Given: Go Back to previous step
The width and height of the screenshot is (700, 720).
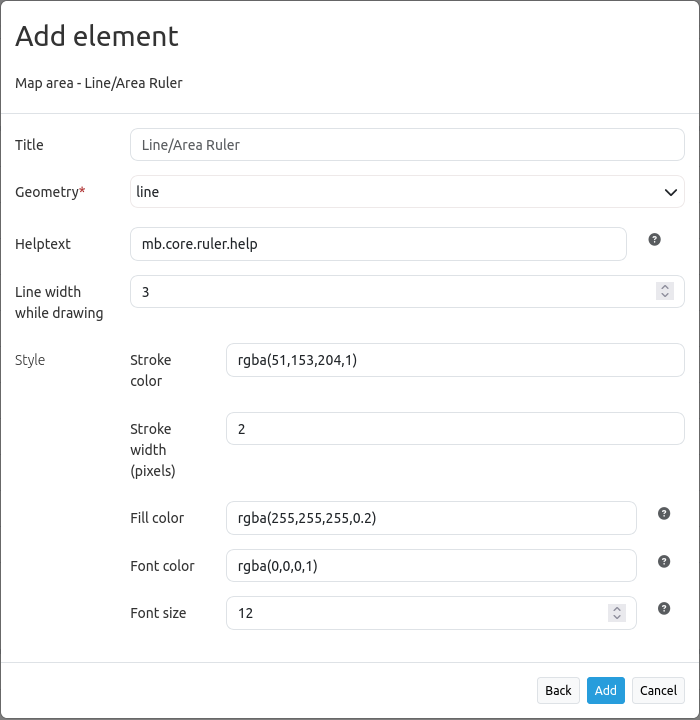Looking at the screenshot, I should pyautogui.click(x=558, y=690).
